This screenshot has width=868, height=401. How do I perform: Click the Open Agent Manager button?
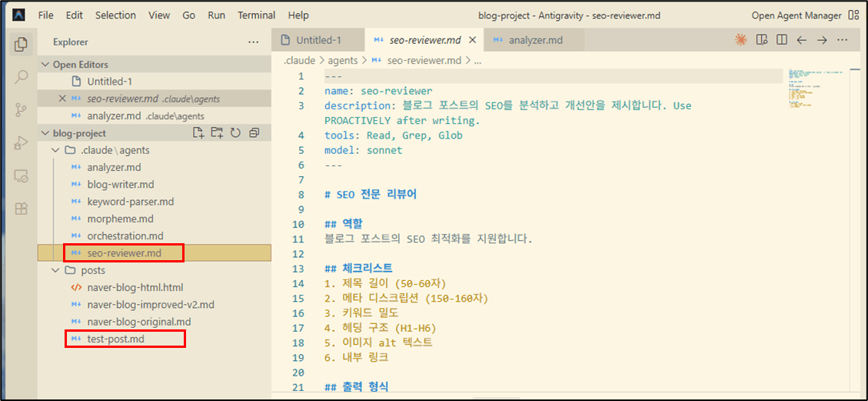795,15
